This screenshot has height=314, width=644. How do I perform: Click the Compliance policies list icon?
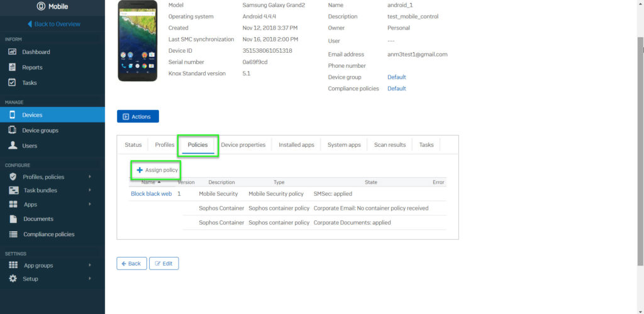tap(13, 234)
